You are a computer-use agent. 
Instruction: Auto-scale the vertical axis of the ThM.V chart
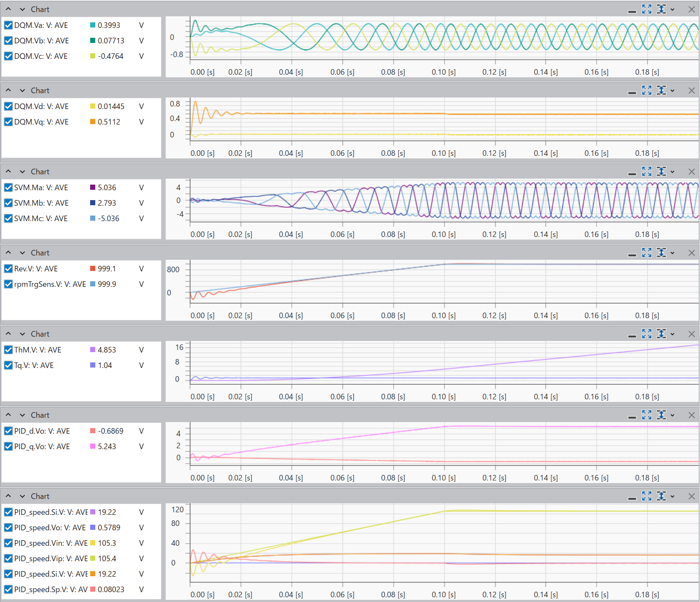pos(661,334)
